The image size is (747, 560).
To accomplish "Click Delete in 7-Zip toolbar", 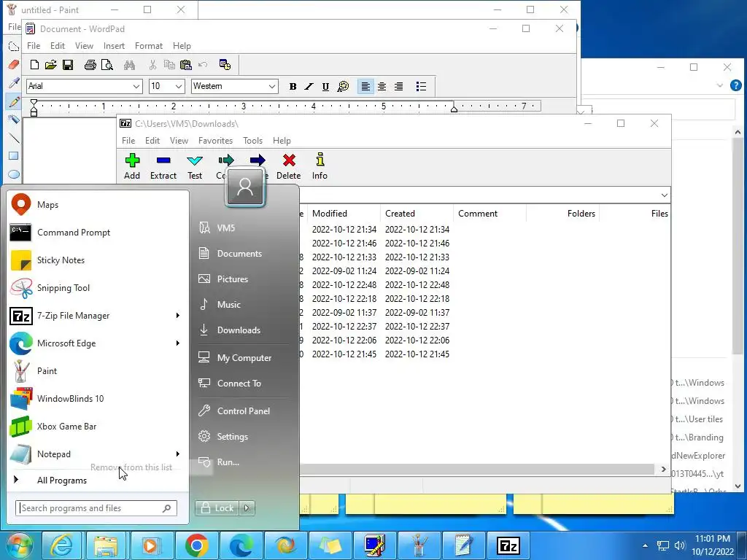I will tap(289, 167).
